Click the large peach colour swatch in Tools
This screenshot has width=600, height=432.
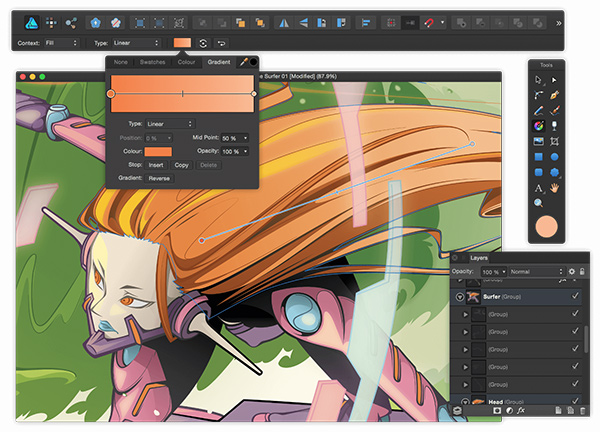546,225
